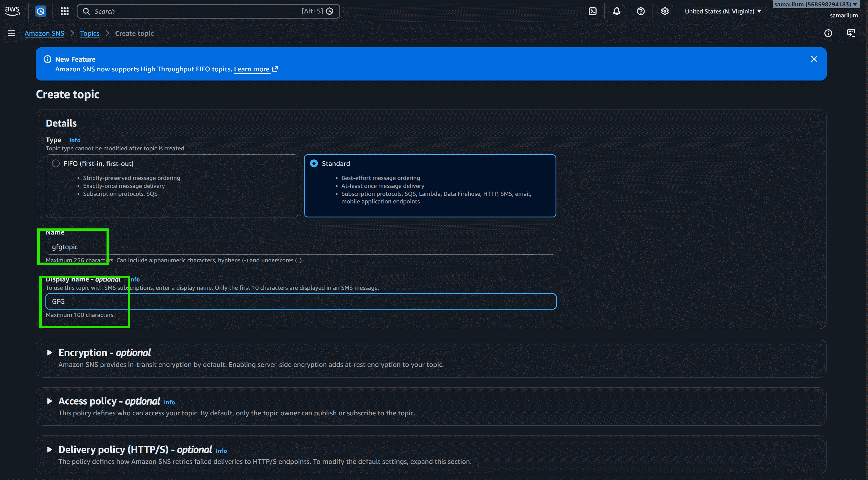
Task: Click the blue hexagon console icon
Action: tap(41, 12)
